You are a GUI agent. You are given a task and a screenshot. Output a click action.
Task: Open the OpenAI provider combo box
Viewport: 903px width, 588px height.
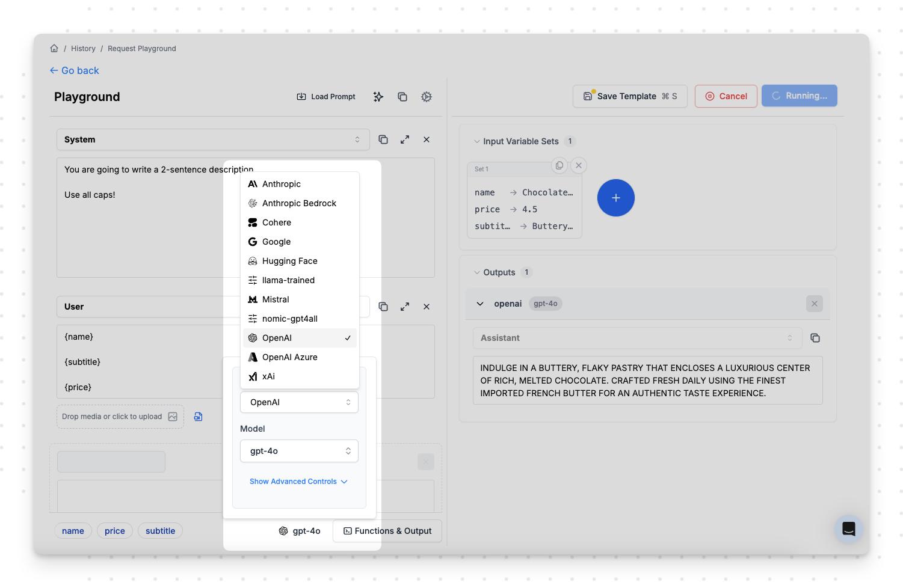click(x=299, y=402)
